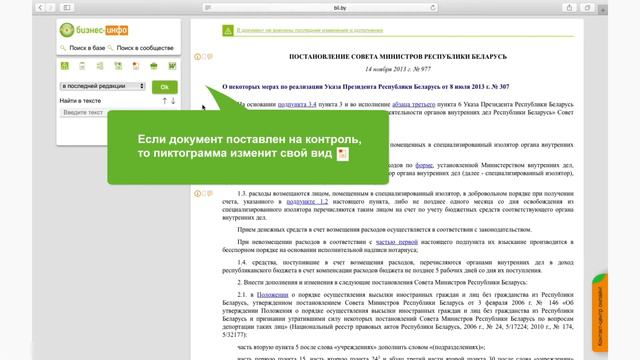
Task: Jump to previous match with up arrow
Action: click(164, 101)
